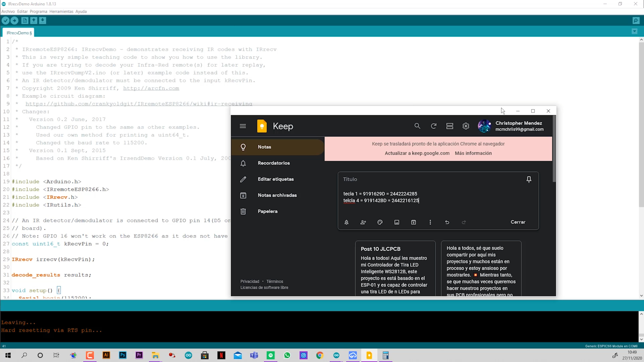644x362 pixels.
Task: Open the Programa menu
Action: (38, 11)
